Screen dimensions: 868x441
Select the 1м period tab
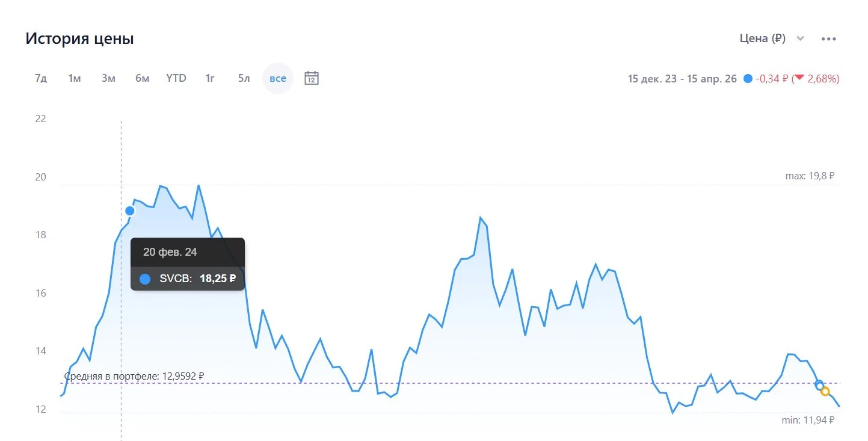pyautogui.click(x=75, y=78)
